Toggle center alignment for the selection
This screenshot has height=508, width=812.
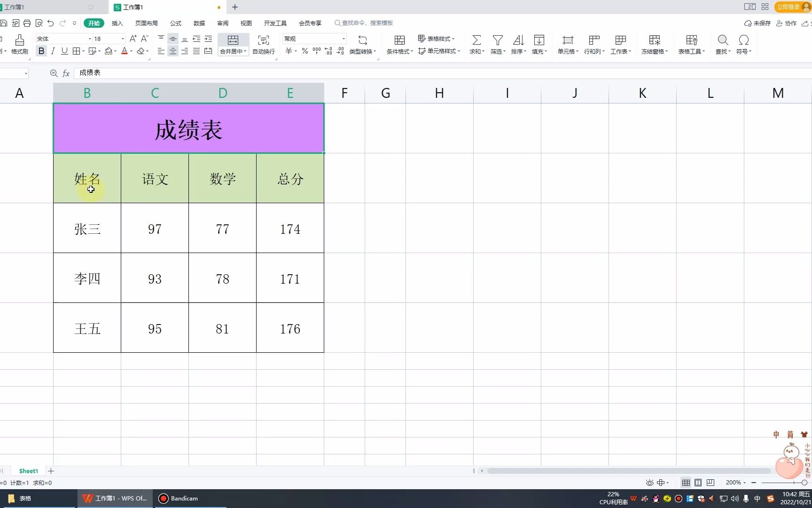coord(172,51)
